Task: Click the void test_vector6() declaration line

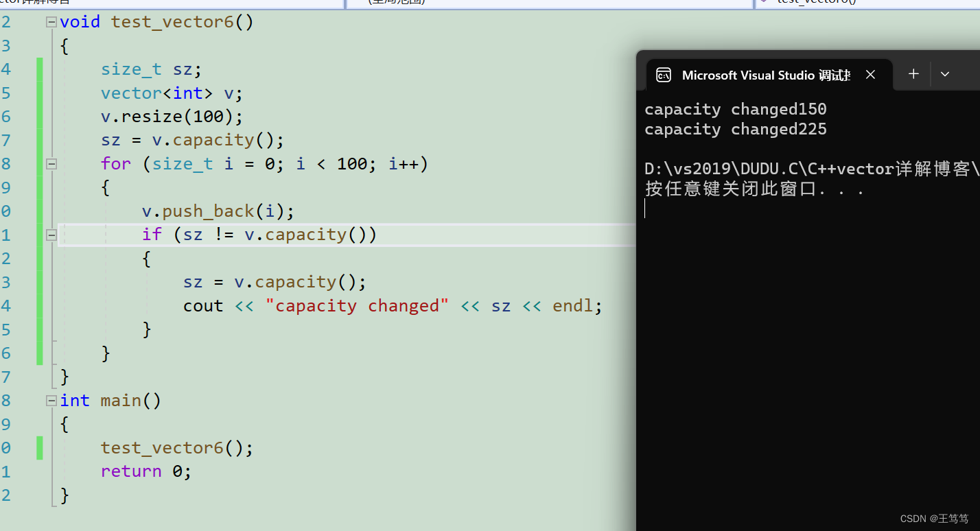Action: coord(156,22)
